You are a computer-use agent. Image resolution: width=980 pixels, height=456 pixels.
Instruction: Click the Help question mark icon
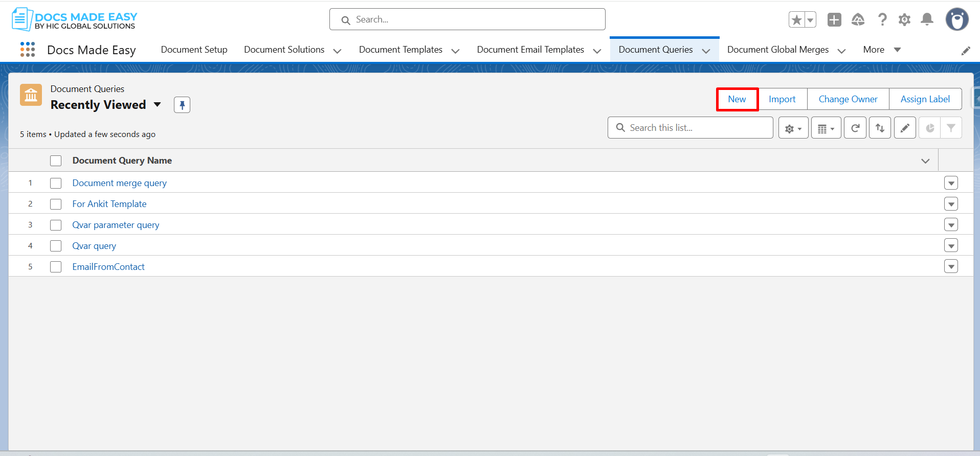tap(882, 20)
